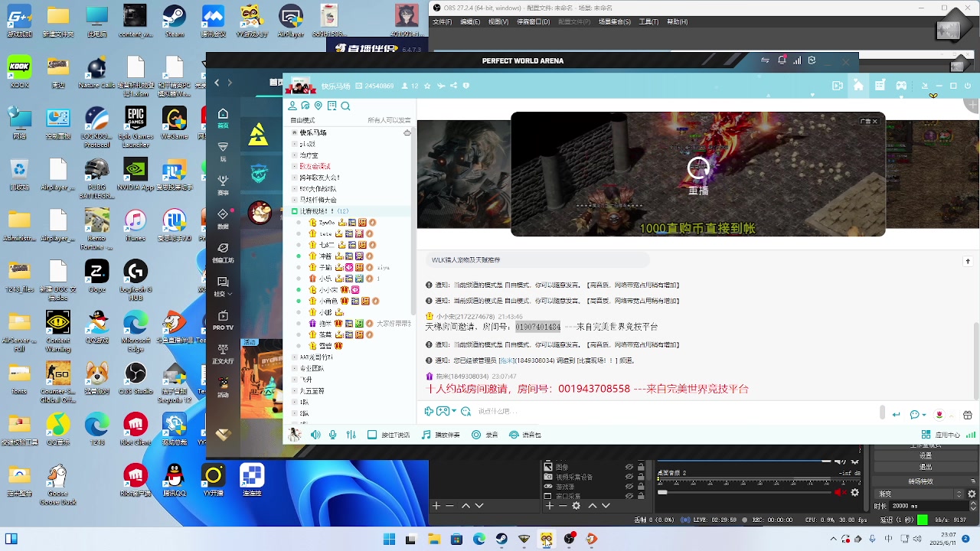Toggle the YY microphone icon
The image size is (980, 551).
[332, 435]
